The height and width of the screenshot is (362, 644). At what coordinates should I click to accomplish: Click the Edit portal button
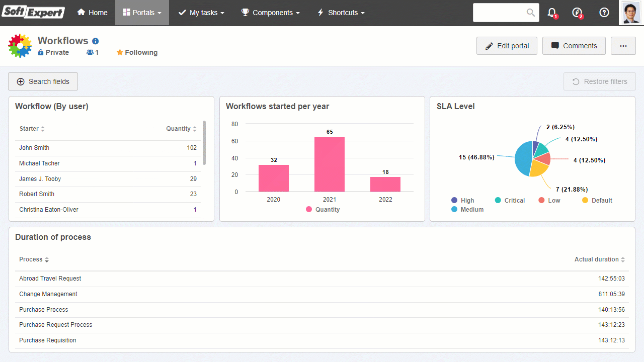pos(507,46)
